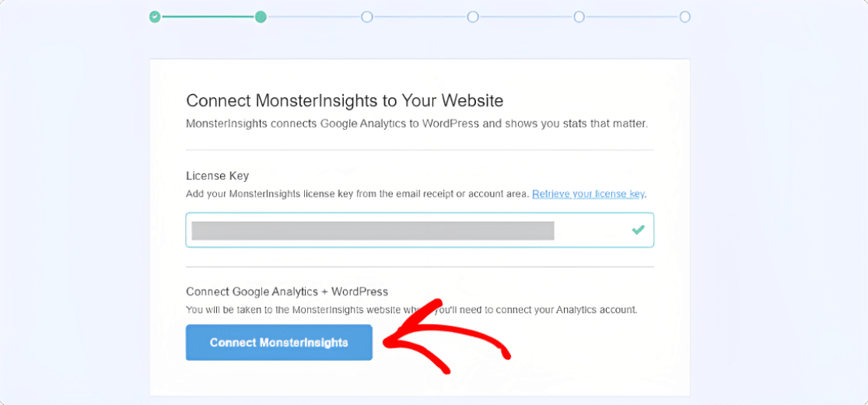The width and height of the screenshot is (868, 405).
Task: Click the 'Connect Google Analytics + WordPress' heading
Action: pyautogui.click(x=287, y=291)
